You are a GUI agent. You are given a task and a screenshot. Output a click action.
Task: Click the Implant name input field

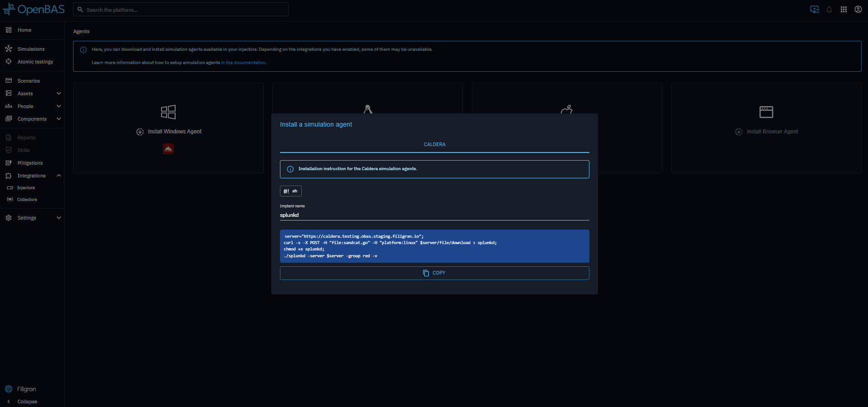pos(434,215)
